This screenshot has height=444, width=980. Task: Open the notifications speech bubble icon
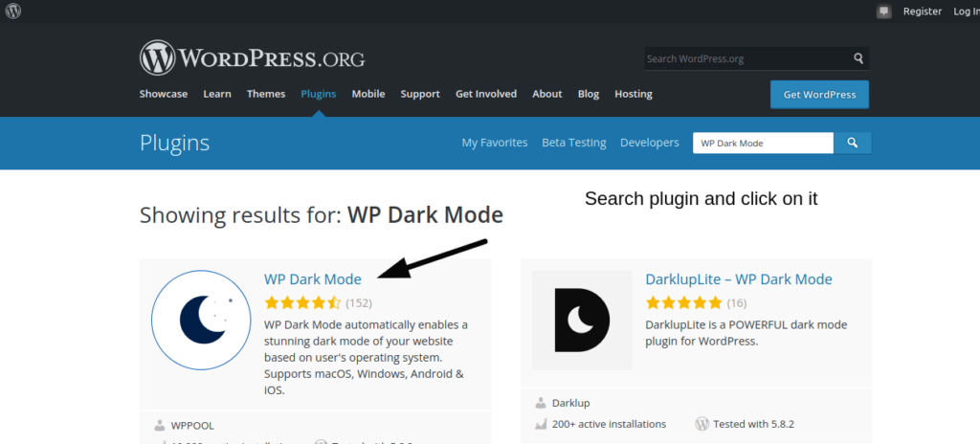[883, 11]
